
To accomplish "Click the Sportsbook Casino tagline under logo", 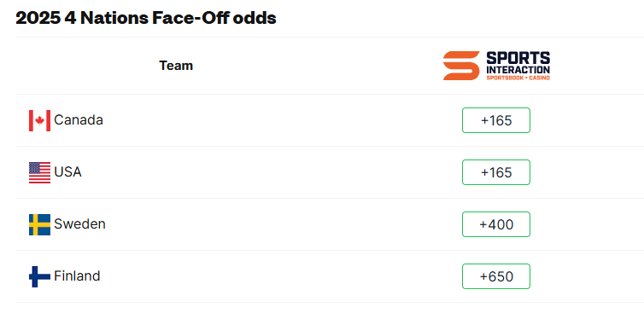I will 518,78.
